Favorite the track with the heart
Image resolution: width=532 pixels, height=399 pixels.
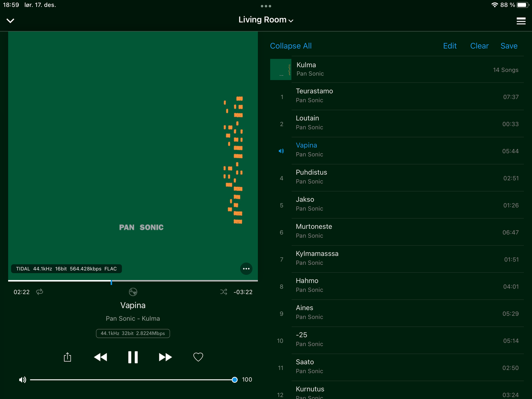click(x=198, y=357)
